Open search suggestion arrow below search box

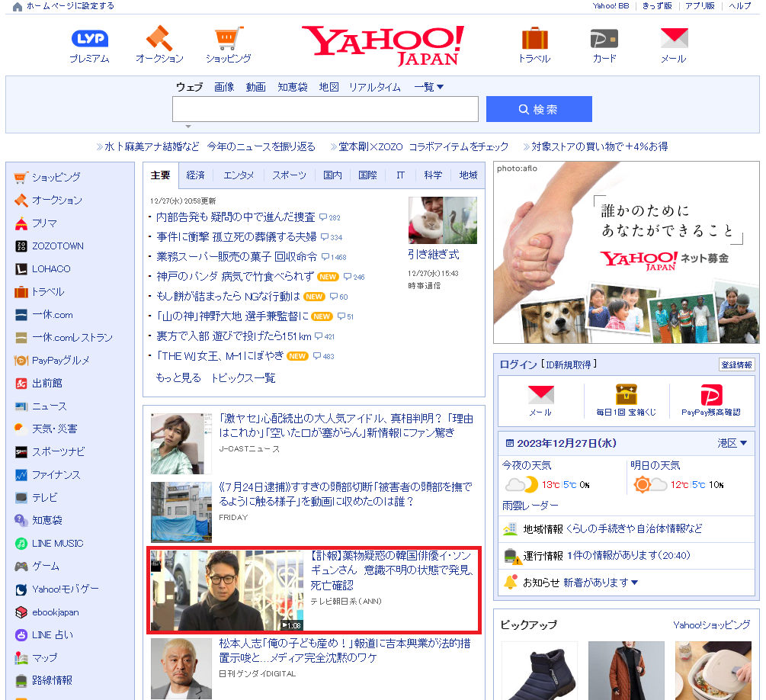coord(188,126)
